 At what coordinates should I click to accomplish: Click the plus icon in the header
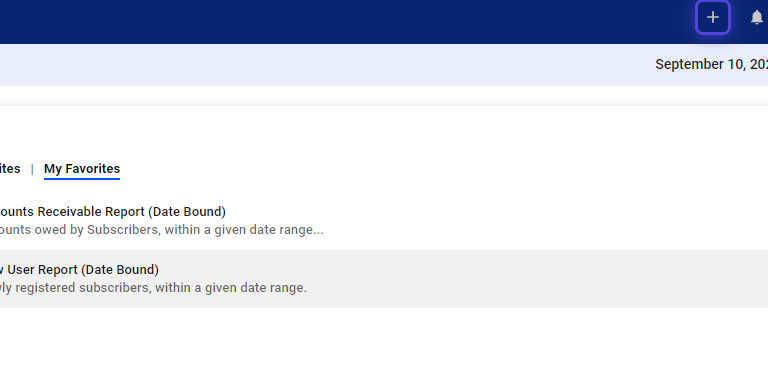click(x=713, y=18)
